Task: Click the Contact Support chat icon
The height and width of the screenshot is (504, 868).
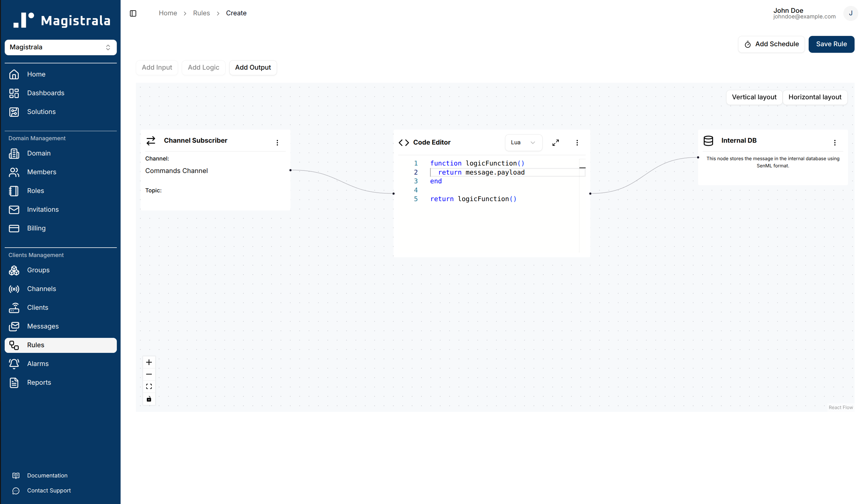Action: point(16,491)
